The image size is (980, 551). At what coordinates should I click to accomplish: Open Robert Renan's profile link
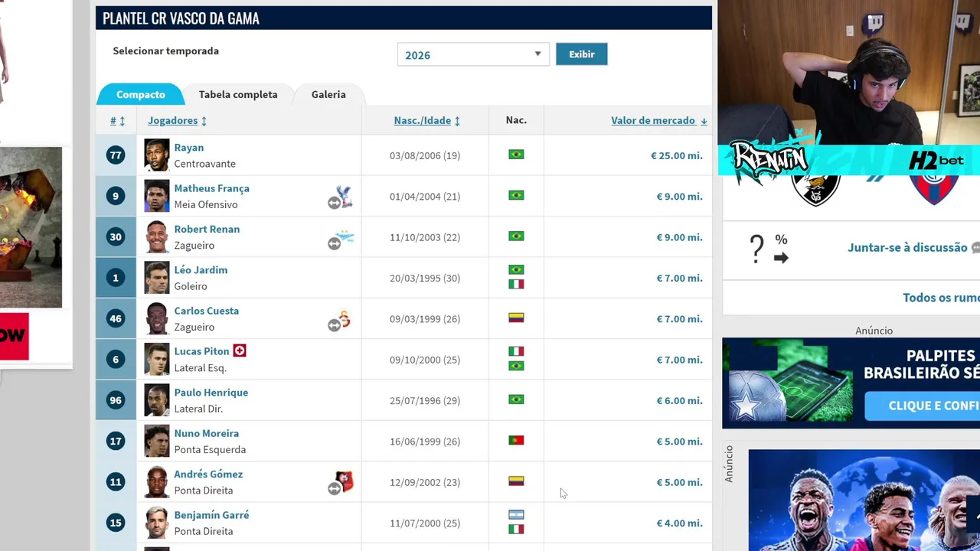pos(207,229)
